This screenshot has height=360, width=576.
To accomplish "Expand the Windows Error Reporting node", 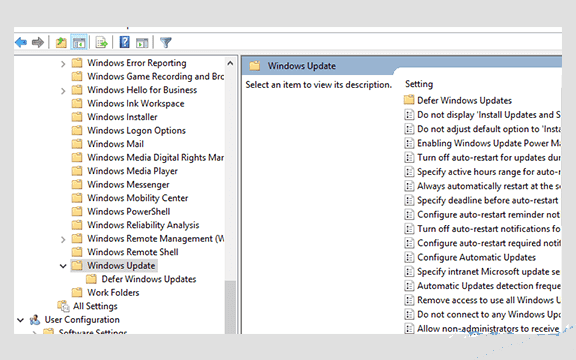I will tap(63, 64).
